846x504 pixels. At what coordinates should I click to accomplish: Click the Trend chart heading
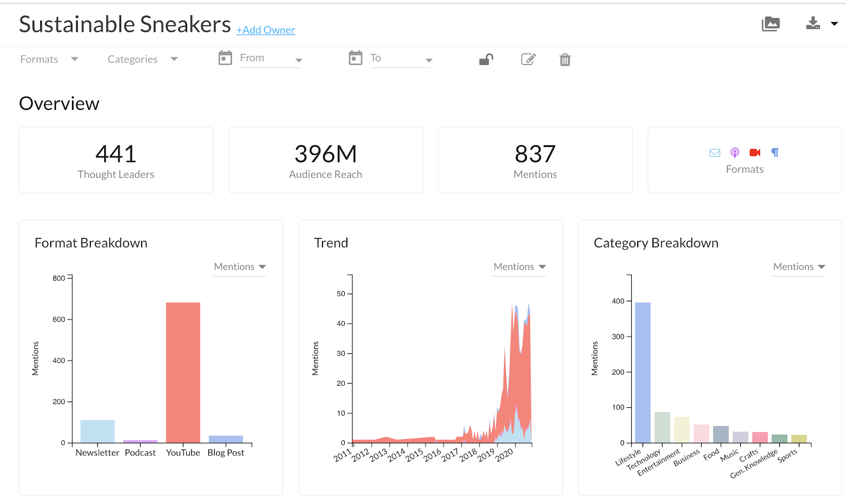[x=331, y=243]
